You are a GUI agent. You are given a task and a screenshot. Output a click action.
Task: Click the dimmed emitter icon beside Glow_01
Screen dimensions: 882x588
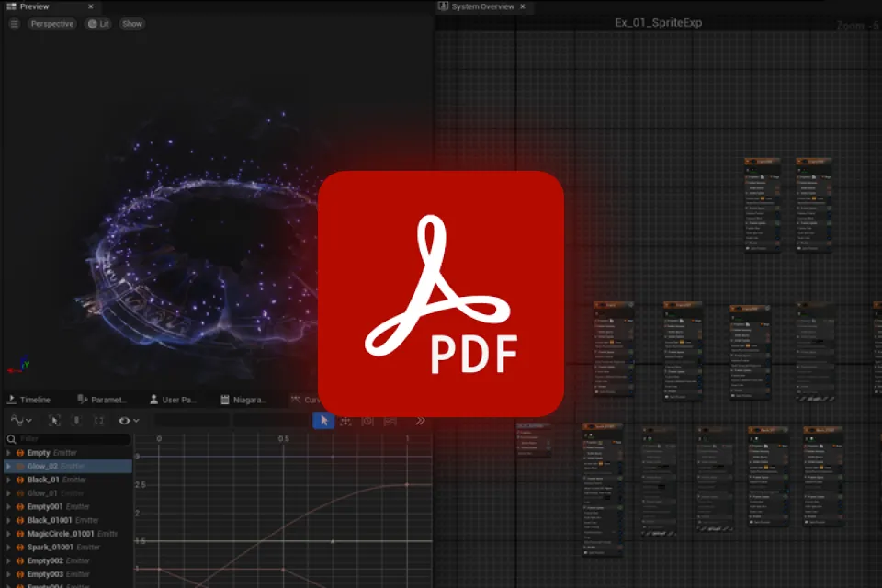(20, 493)
